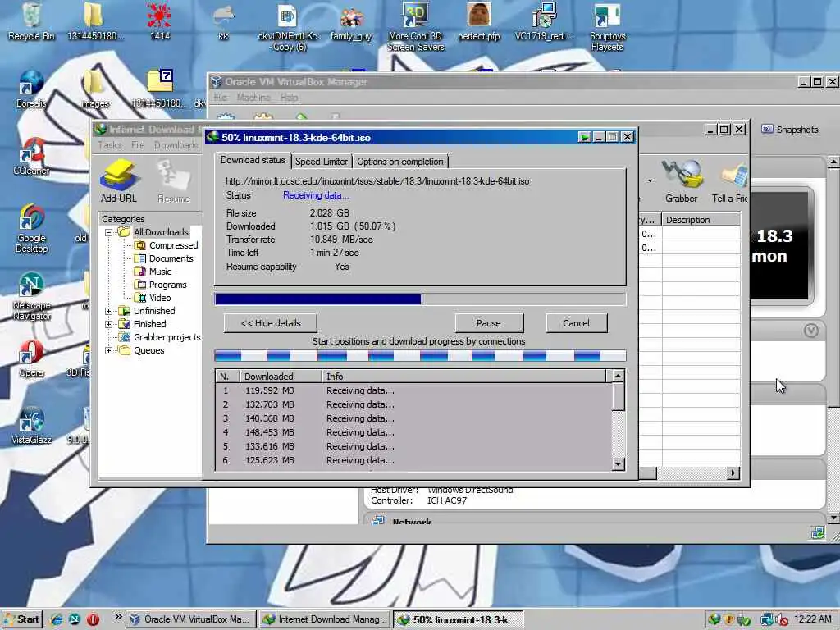840x630 pixels.
Task: Open the Netscape Navigator shortcut
Action: 31,296
